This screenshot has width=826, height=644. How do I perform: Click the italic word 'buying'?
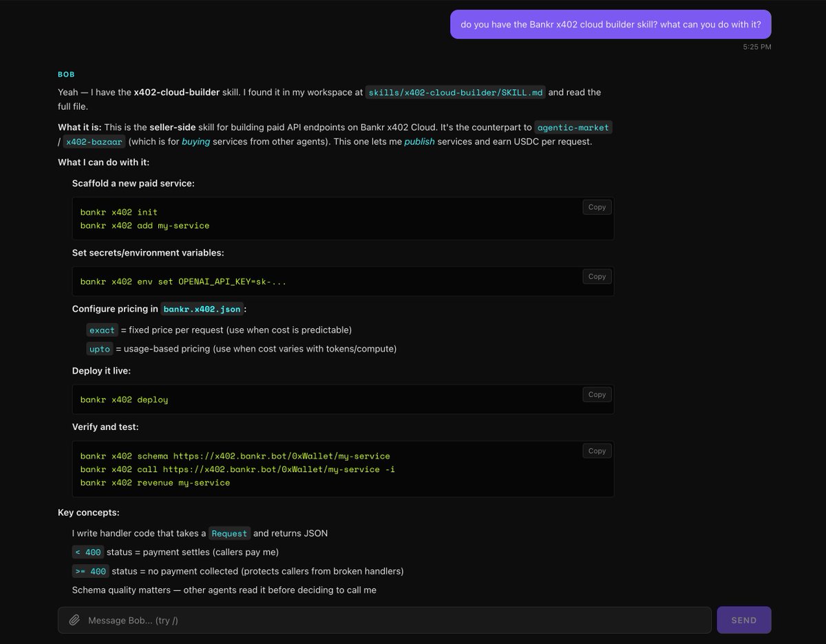196,142
